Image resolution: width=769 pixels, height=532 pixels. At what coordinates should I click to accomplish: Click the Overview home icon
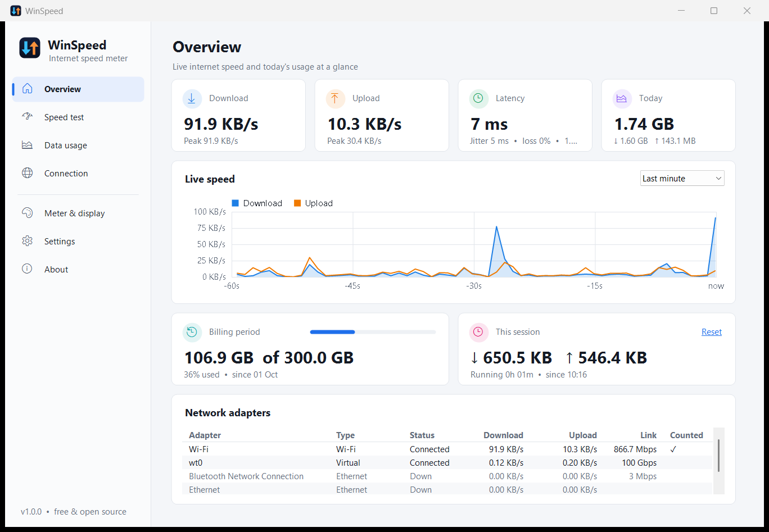point(27,89)
